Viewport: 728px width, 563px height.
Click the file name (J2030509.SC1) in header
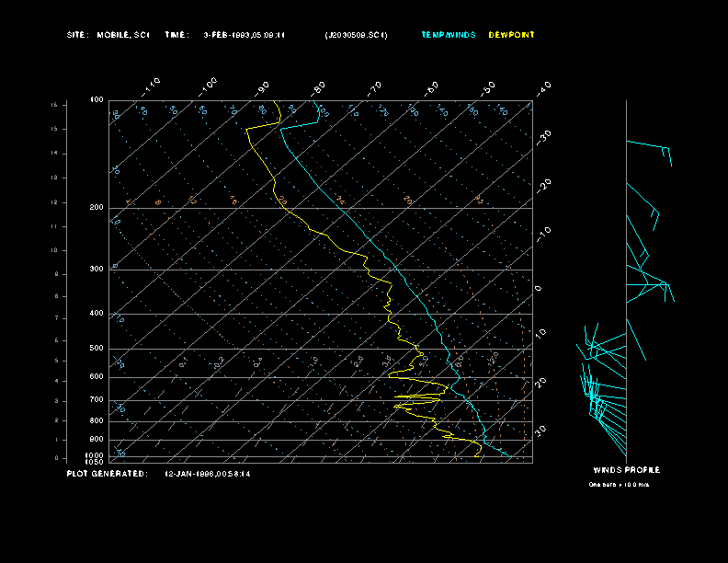point(356,35)
